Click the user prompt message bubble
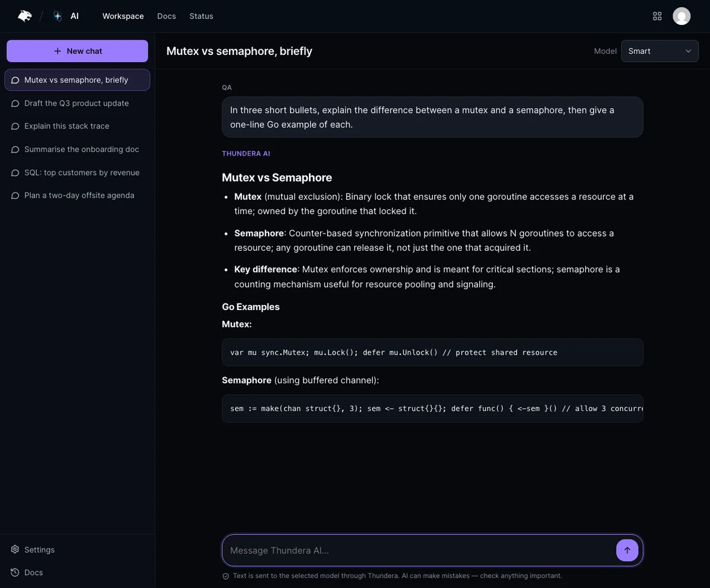 coord(433,117)
